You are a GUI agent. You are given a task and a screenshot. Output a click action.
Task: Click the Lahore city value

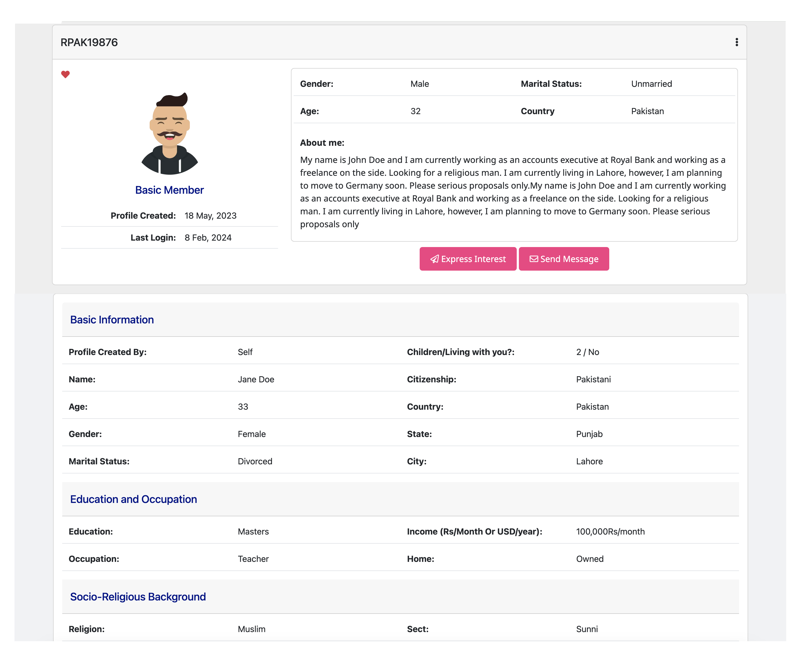(x=589, y=461)
